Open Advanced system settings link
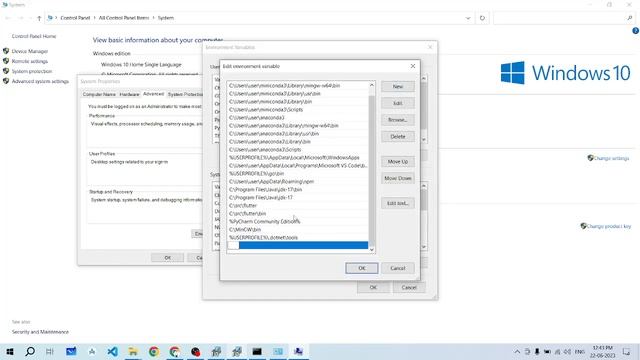Screen dimensions: 640x360 point(40,81)
